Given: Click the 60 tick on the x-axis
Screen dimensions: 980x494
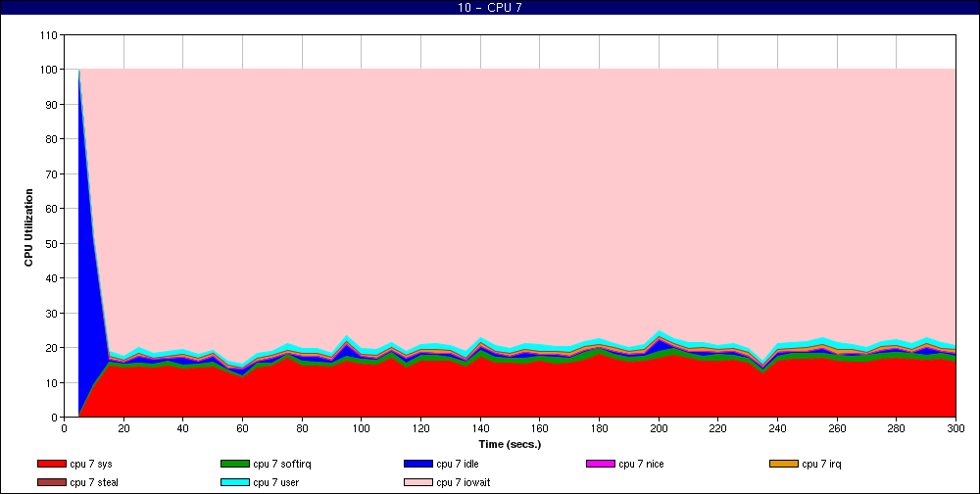Looking at the screenshot, I should coord(242,428).
